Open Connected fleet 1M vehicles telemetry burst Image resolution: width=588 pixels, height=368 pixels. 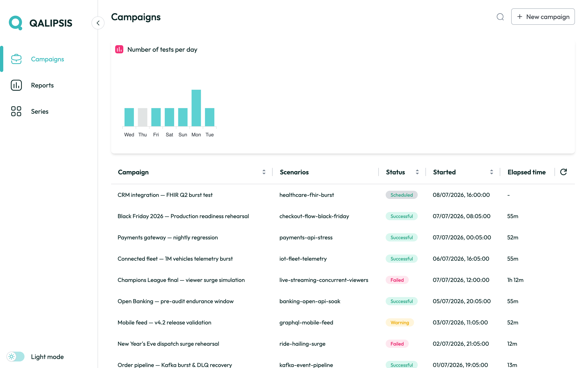point(175,259)
